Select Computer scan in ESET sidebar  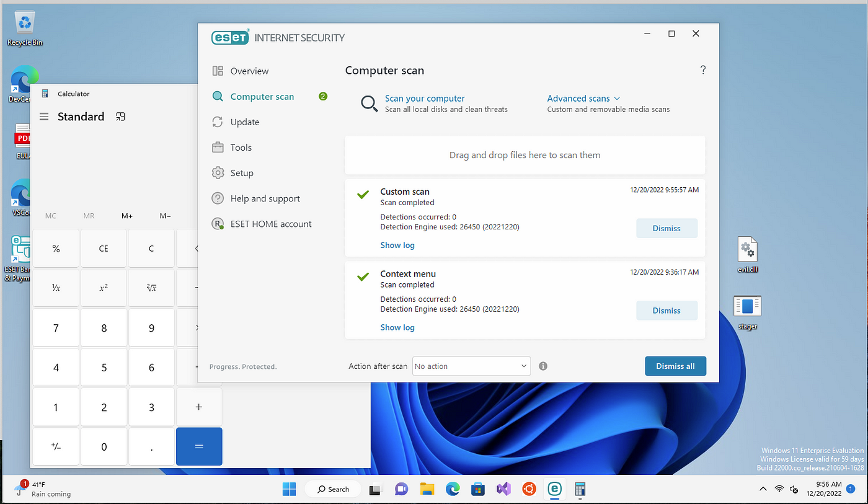(262, 97)
